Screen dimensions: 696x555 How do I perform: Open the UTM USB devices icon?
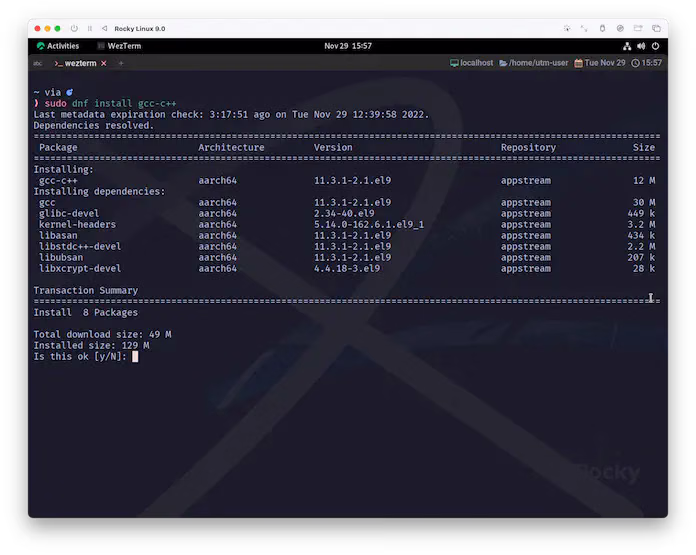602,28
